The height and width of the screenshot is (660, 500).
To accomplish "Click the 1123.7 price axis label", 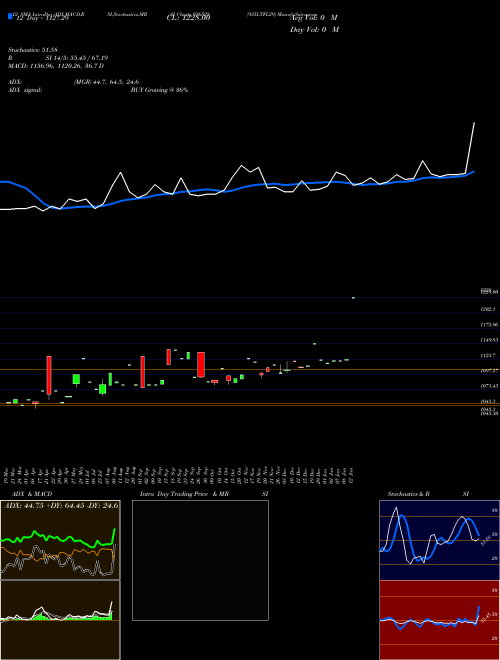I will coord(489,355).
